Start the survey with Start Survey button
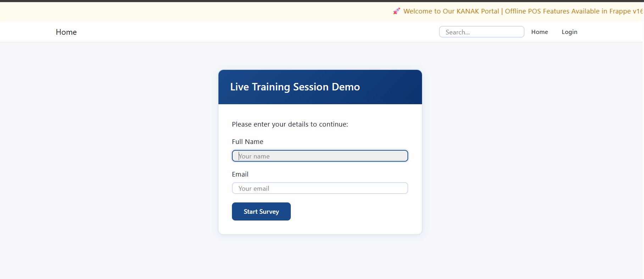 [261, 212]
